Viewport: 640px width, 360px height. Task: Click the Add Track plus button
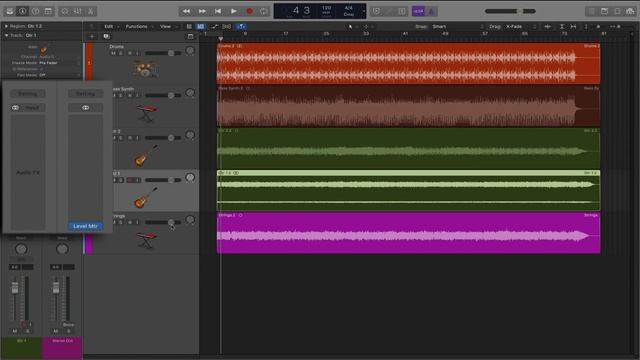[92, 36]
